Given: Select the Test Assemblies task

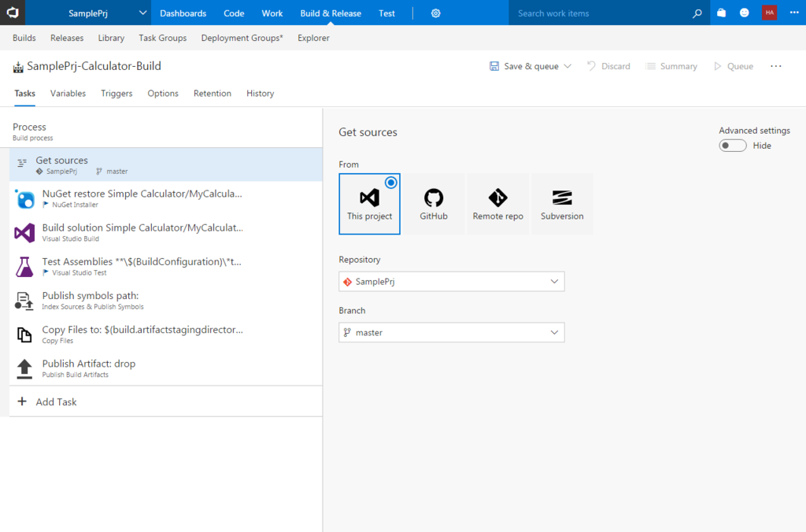Looking at the screenshot, I should 166,266.
